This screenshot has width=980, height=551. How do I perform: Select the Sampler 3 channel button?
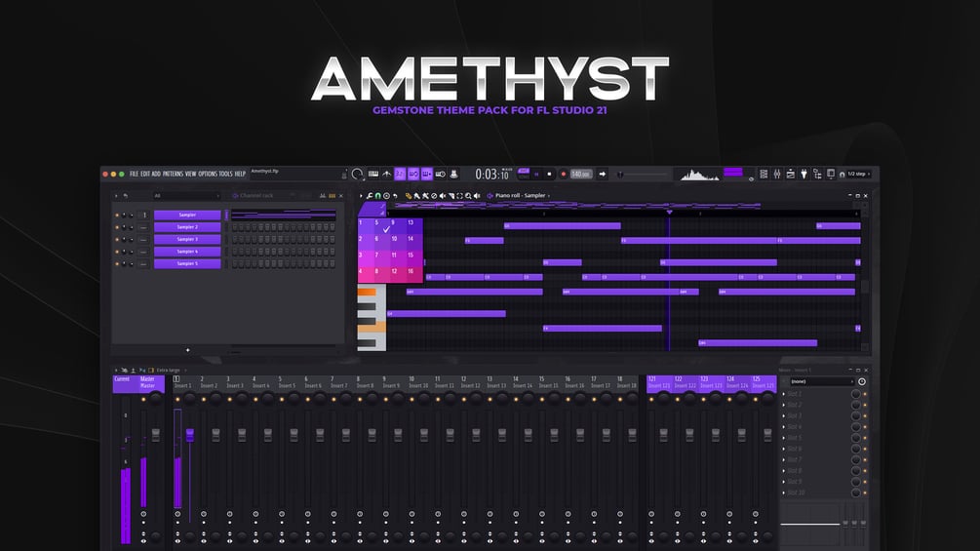click(187, 239)
